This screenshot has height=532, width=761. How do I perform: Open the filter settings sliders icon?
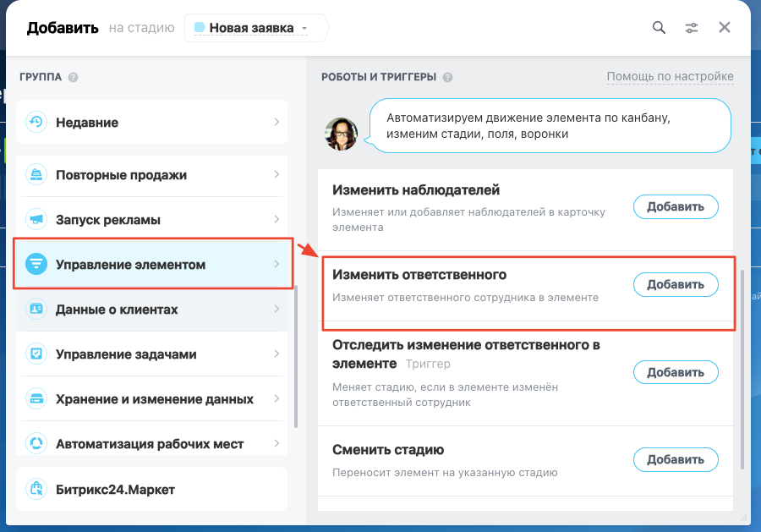(x=692, y=27)
